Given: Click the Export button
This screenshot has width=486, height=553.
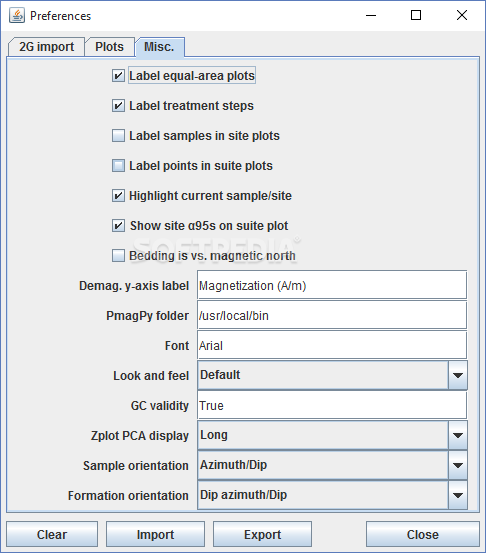Looking at the screenshot, I should click(262, 534).
